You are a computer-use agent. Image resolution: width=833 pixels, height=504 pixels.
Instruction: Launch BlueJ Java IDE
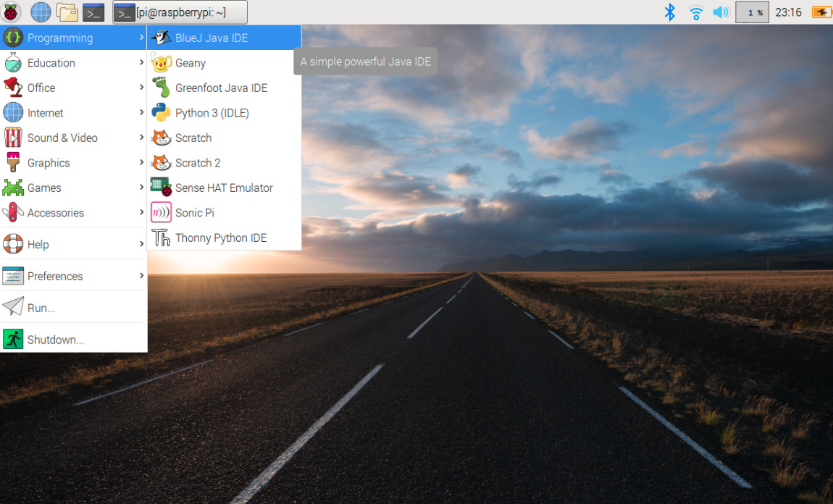point(225,38)
